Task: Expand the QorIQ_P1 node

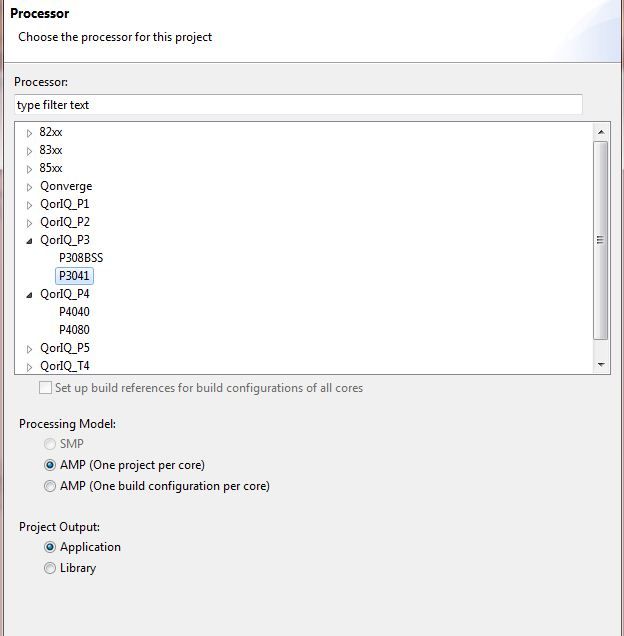Action: 29,205
